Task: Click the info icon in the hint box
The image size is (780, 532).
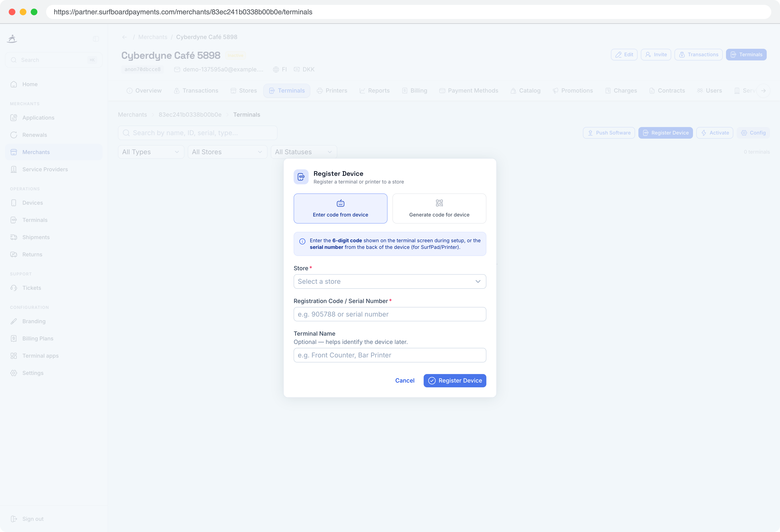Action: [x=302, y=241]
